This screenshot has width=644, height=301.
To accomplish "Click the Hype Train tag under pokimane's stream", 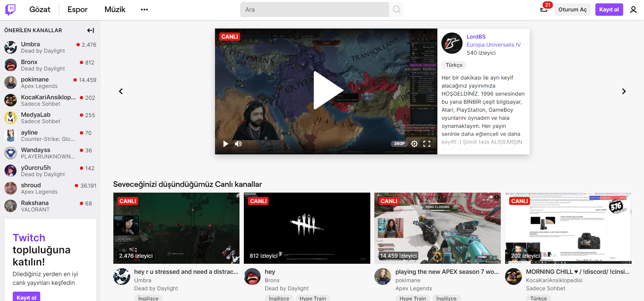I will pos(413,298).
